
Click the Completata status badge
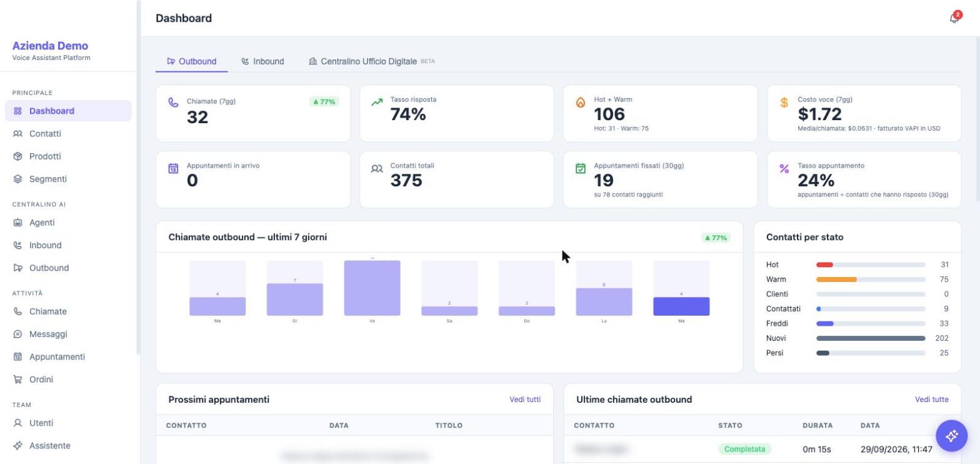coord(745,449)
